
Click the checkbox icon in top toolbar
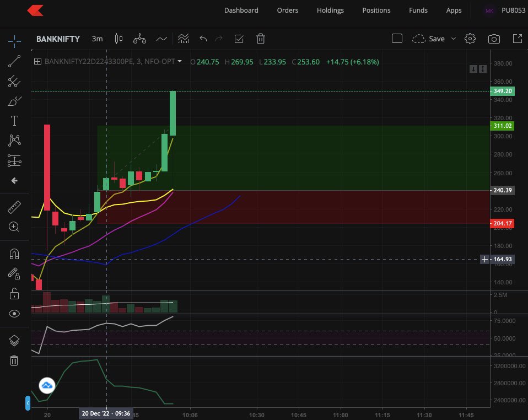point(239,39)
